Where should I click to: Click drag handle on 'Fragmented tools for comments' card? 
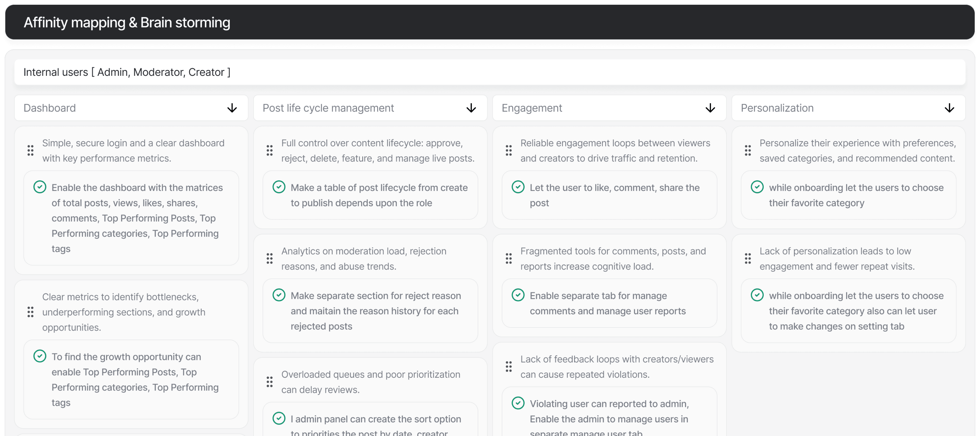[x=509, y=258]
